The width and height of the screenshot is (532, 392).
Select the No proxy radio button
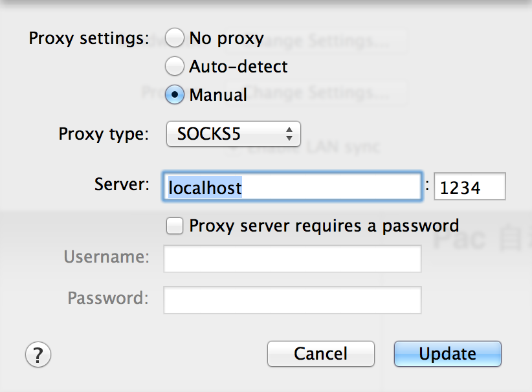click(175, 38)
